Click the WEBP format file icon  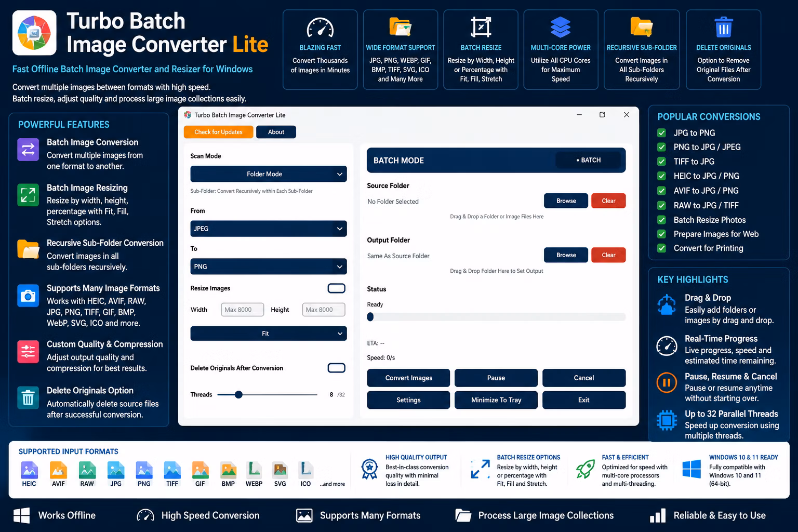pyautogui.click(x=254, y=470)
